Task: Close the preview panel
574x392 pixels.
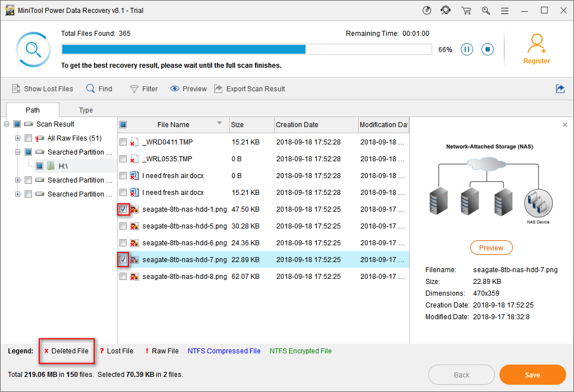Action: tap(565, 125)
